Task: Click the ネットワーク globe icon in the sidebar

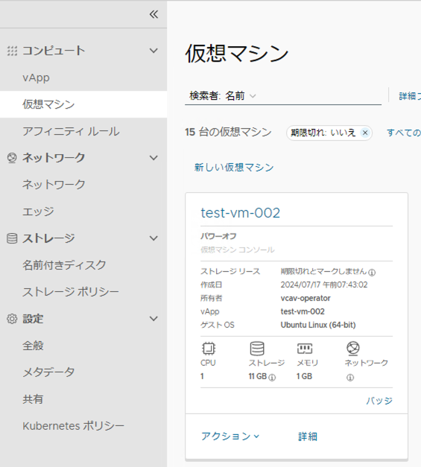Action: (12, 158)
